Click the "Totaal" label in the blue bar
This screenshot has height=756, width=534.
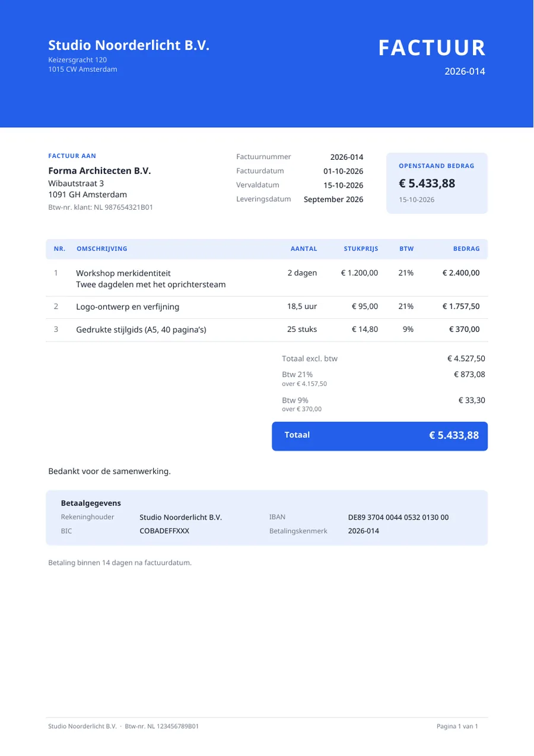(x=297, y=435)
